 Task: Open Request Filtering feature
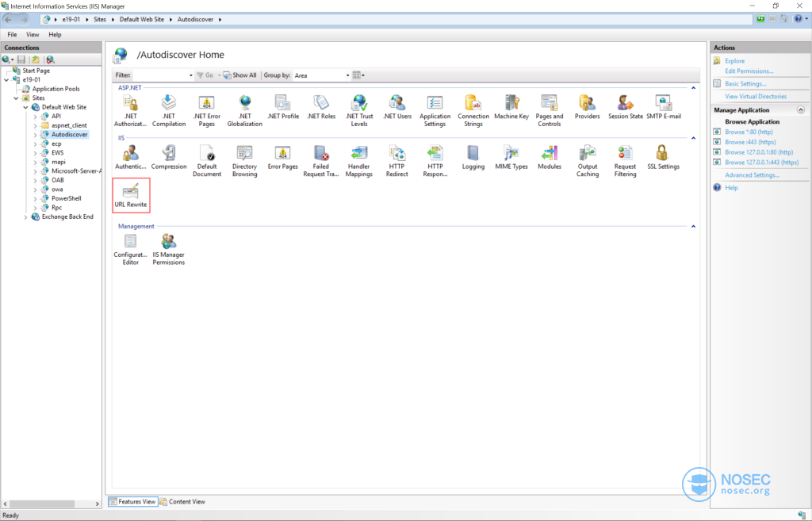coord(625,161)
